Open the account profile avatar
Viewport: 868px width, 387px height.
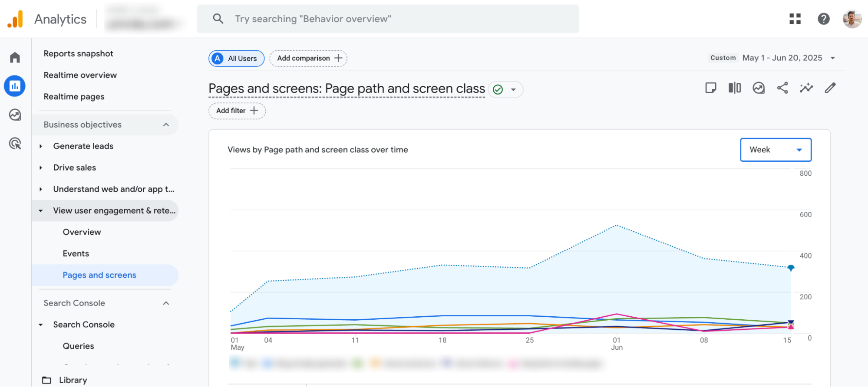pos(852,19)
